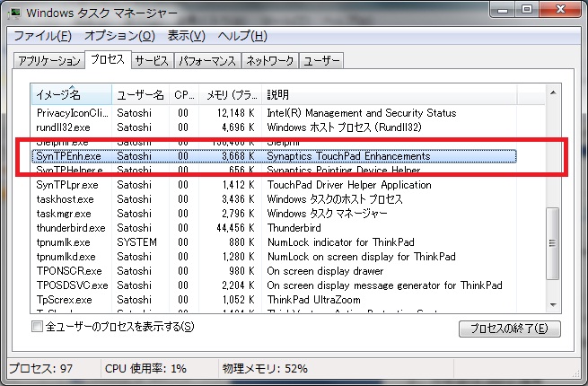Click the CPU 使用率: 1% status entry
Viewport: 588px width, 386px height.
tap(145, 368)
